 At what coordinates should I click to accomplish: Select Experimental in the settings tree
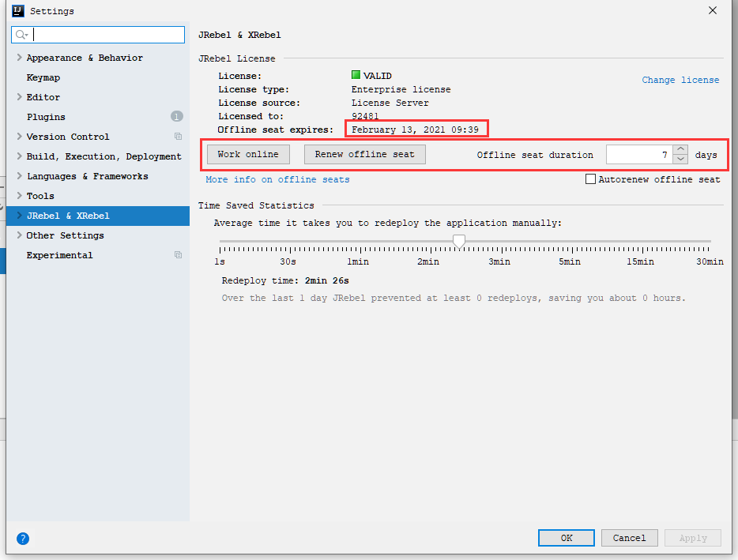pyautogui.click(x=60, y=256)
